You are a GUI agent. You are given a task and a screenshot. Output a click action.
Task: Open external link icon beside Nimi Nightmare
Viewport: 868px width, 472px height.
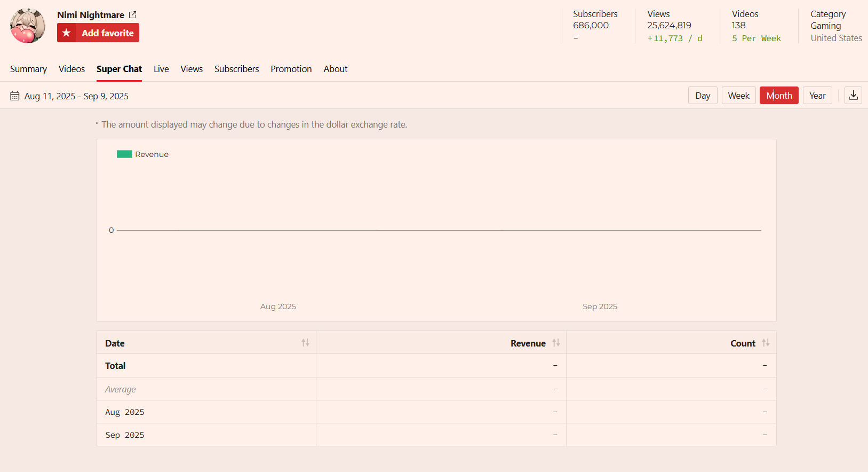132,15
